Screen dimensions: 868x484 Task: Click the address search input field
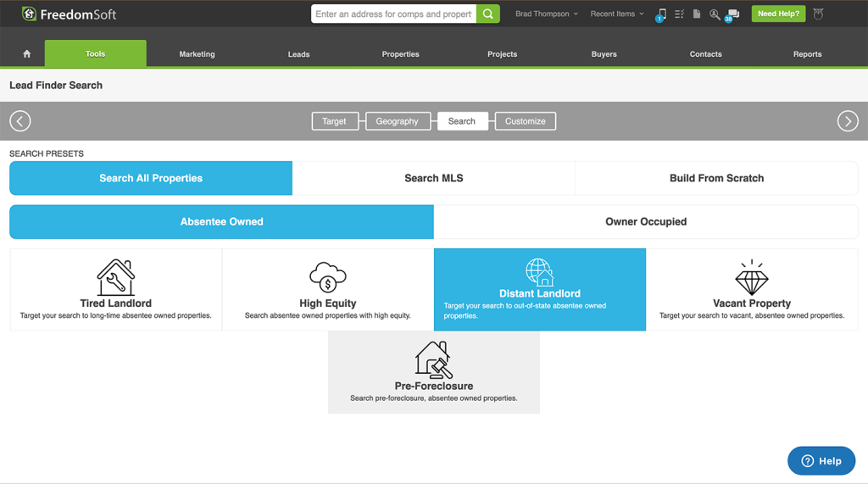tap(393, 14)
